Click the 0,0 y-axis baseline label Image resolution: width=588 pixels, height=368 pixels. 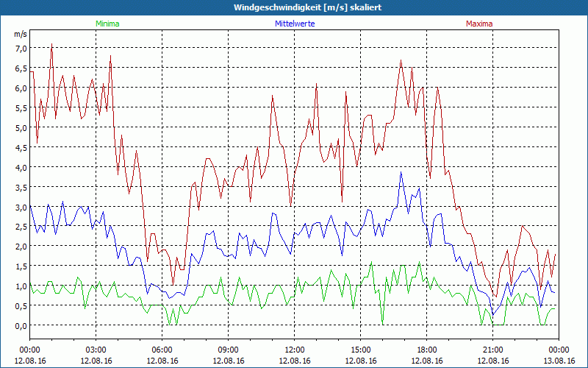coord(21,325)
